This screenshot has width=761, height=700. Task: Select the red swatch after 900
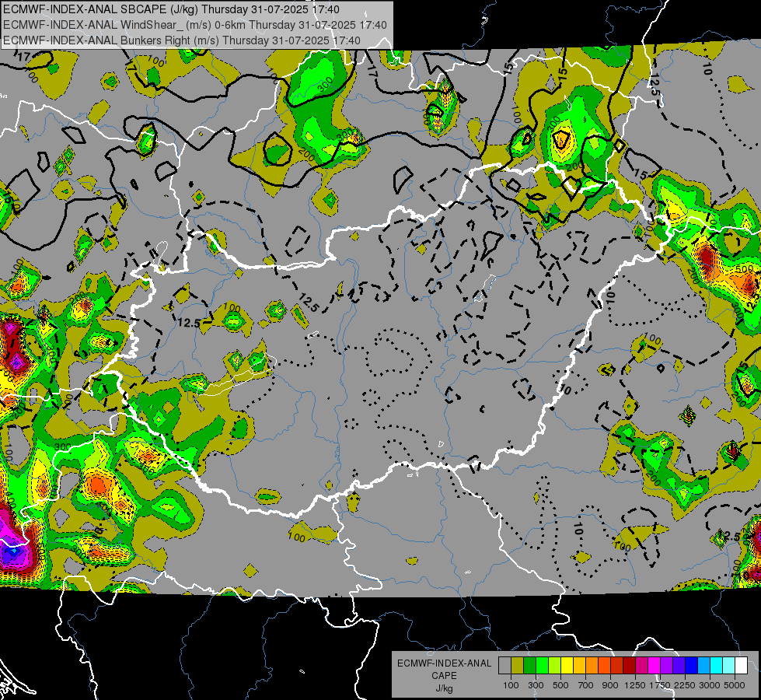(617, 666)
